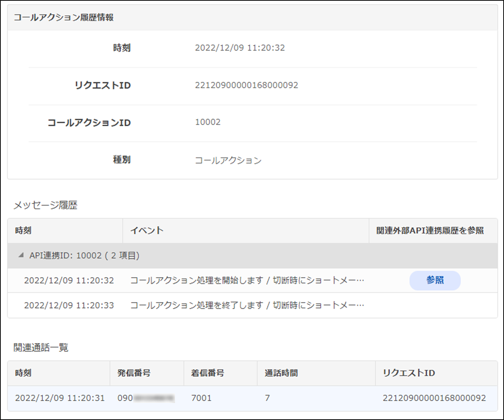Viewport: 504px width, 420px height.
Task: Select the API連携ID: 10002 ( 2 項目) group label
Action: pyautogui.click(x=84, y=255)
